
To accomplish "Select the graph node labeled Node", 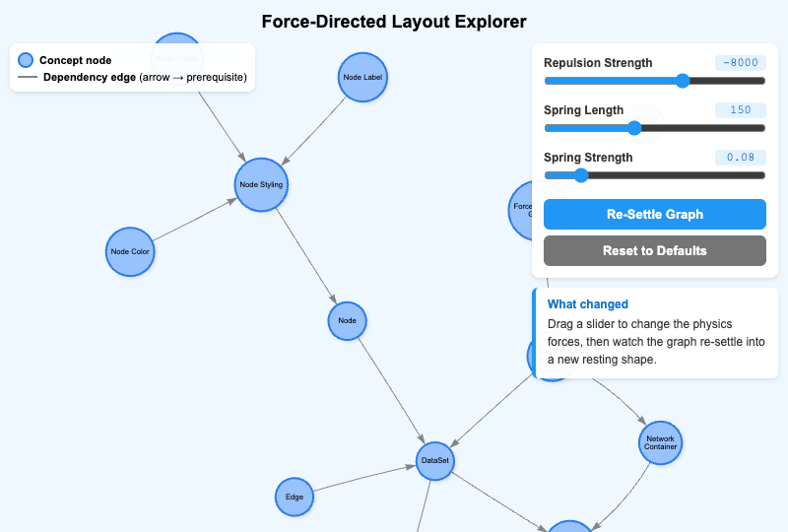I will click(x=348, y=321).
